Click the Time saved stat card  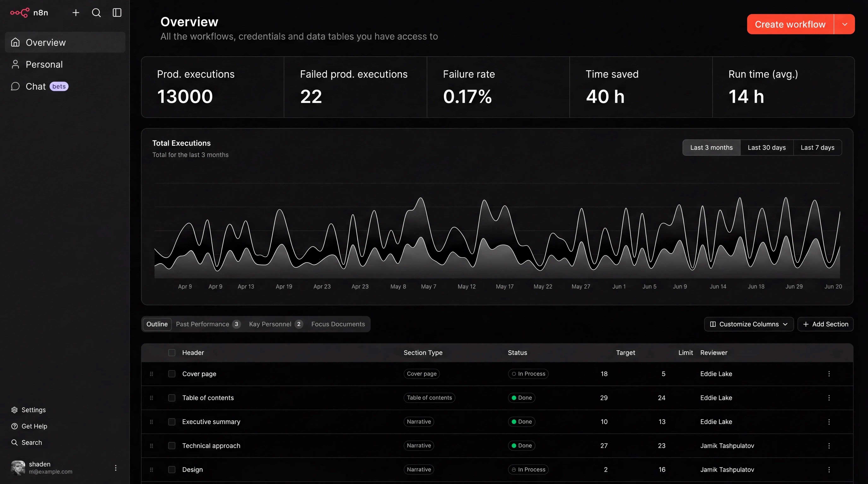[x=641, y=87]
